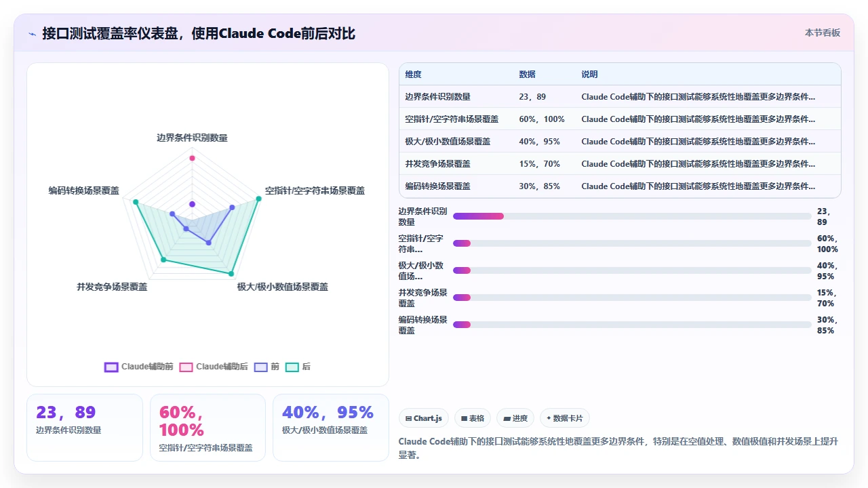Click the 数据卡片 tag
The width and height of the screenshot is (868, 488).
tap(565, 418)
